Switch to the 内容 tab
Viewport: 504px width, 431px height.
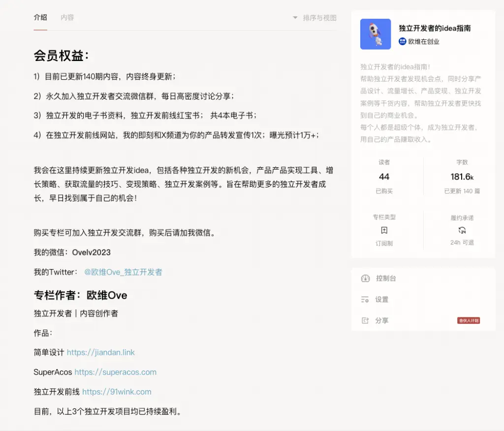67,18
